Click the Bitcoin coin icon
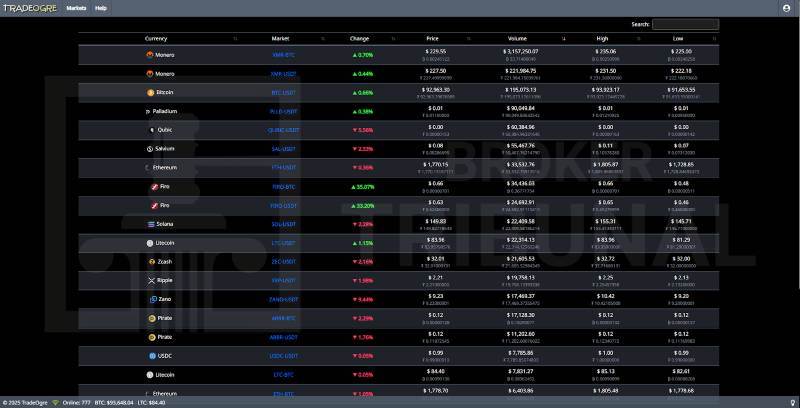 click(151, 92)
